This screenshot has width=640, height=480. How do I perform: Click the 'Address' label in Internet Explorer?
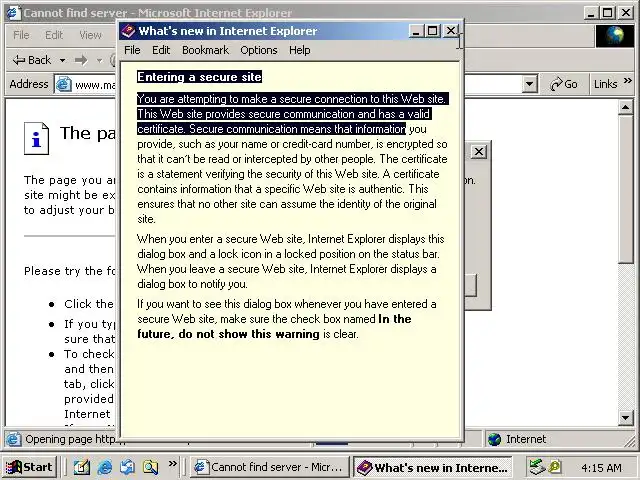(29, 84)
